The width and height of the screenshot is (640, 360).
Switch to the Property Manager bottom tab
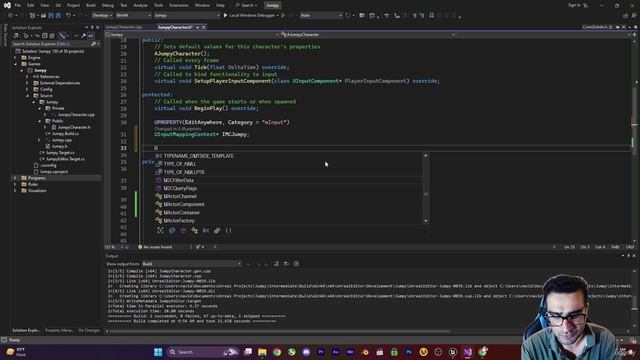(x=59, y=330)
